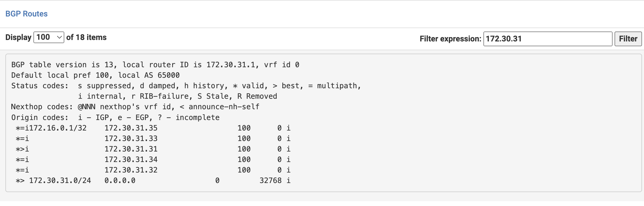The width and height of the screenshot is (644, 206).
Task: Click the 'Nexthop codes:' legend line
Action: click(x=135, y=107)
